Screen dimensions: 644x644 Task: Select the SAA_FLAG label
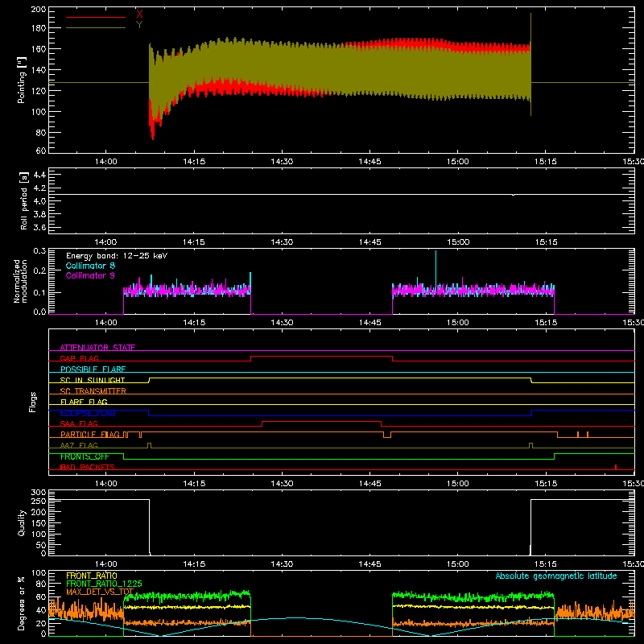click(x=79, y=423)
